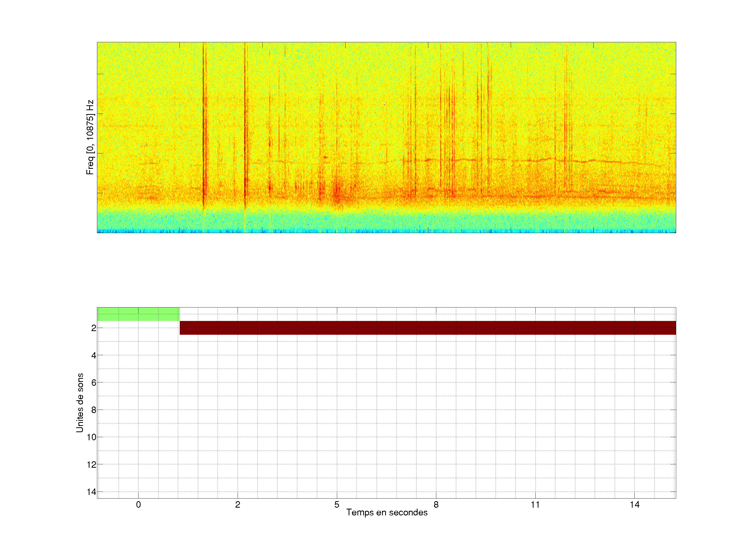The height and width of the screenshot is (560, 747).
Task: Click the sound units tick label 8
Action: tap(94, 410)
